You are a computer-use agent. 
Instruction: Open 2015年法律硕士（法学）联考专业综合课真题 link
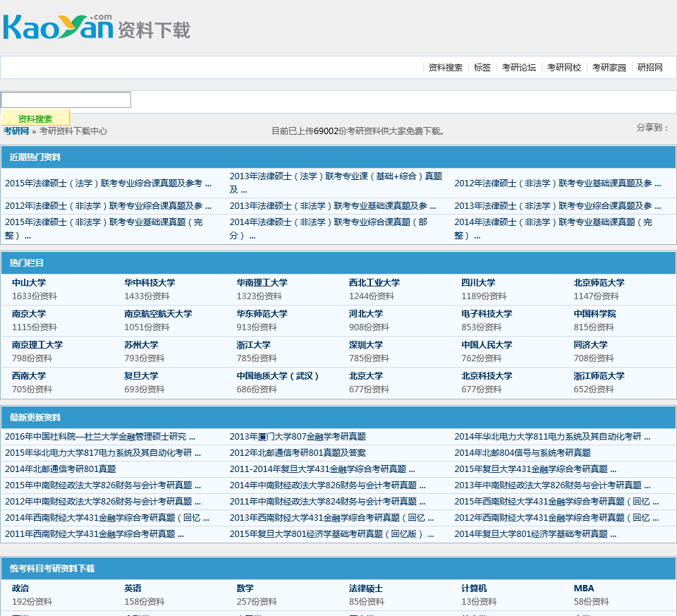tap(108, 183)
